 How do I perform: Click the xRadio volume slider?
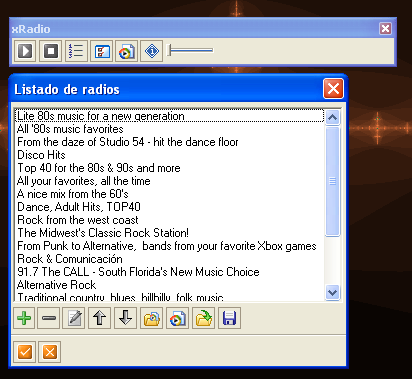point(190,50)
